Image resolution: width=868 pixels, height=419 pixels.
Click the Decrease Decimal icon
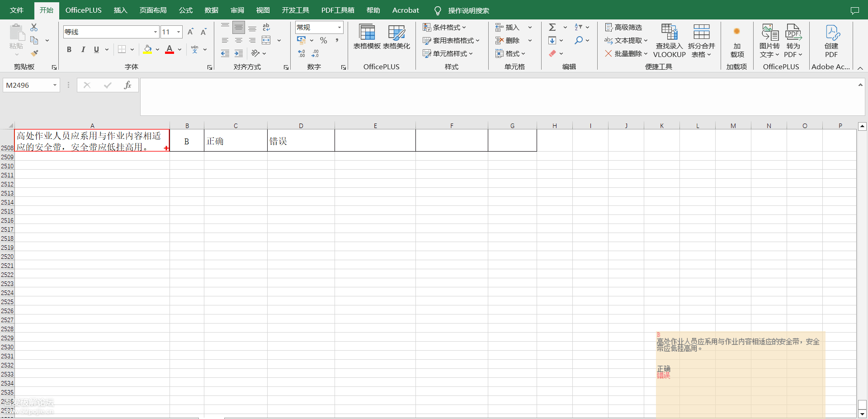[x=315, y=53]
